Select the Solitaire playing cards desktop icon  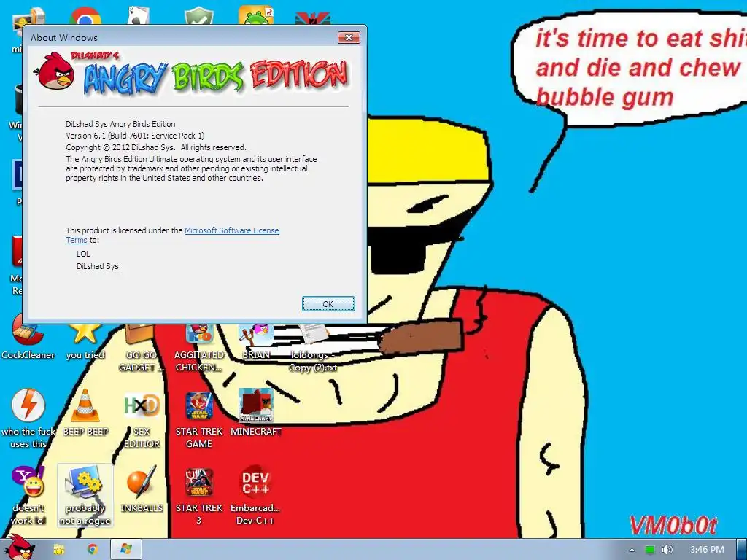[x=139, y=15]
